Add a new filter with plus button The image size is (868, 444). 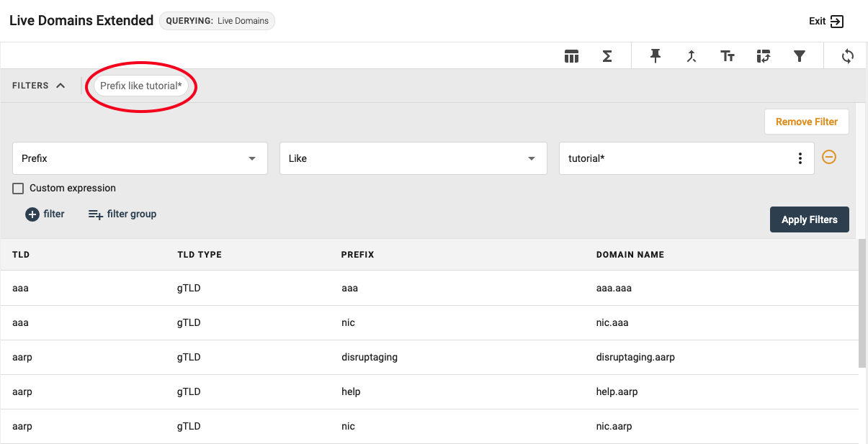pyautogui.click(x=45, y=214)
